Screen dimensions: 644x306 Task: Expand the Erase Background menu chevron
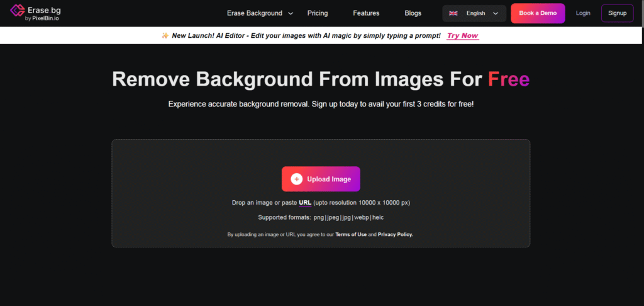pyautogui.click(x=290, y=13)
